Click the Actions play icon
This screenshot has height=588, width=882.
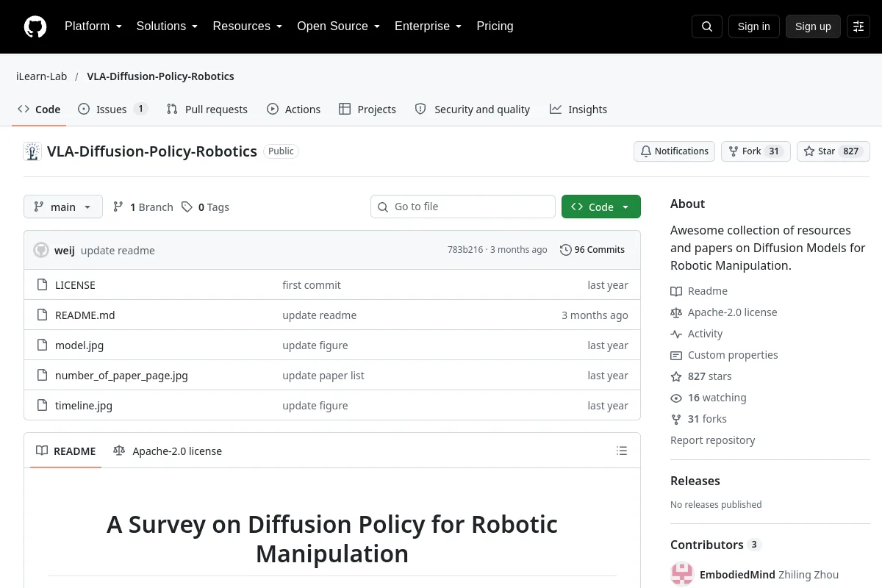click(x=273, y=109)
